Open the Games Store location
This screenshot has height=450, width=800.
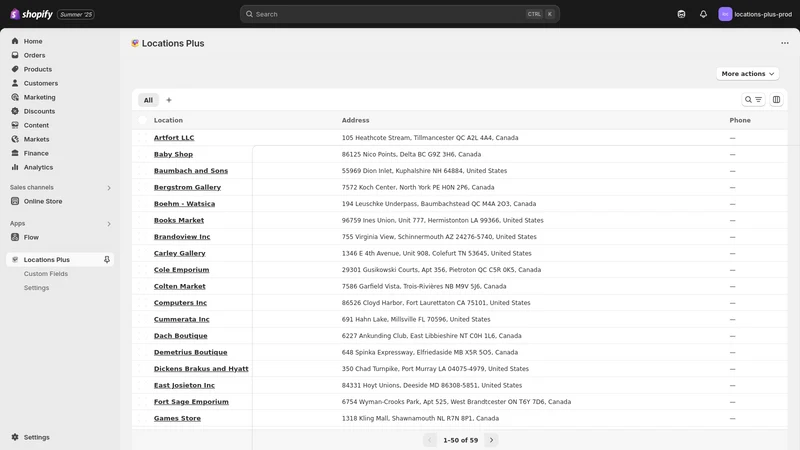click(x=177, y=418)
